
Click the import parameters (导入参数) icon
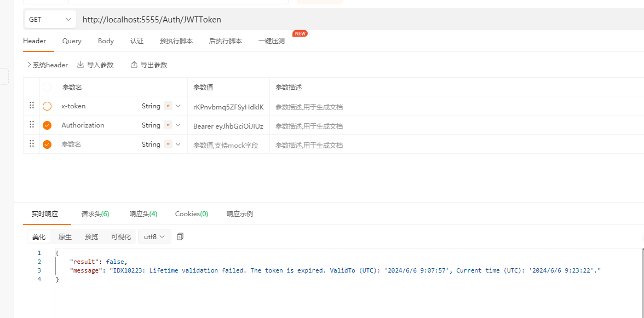(81, 65)
